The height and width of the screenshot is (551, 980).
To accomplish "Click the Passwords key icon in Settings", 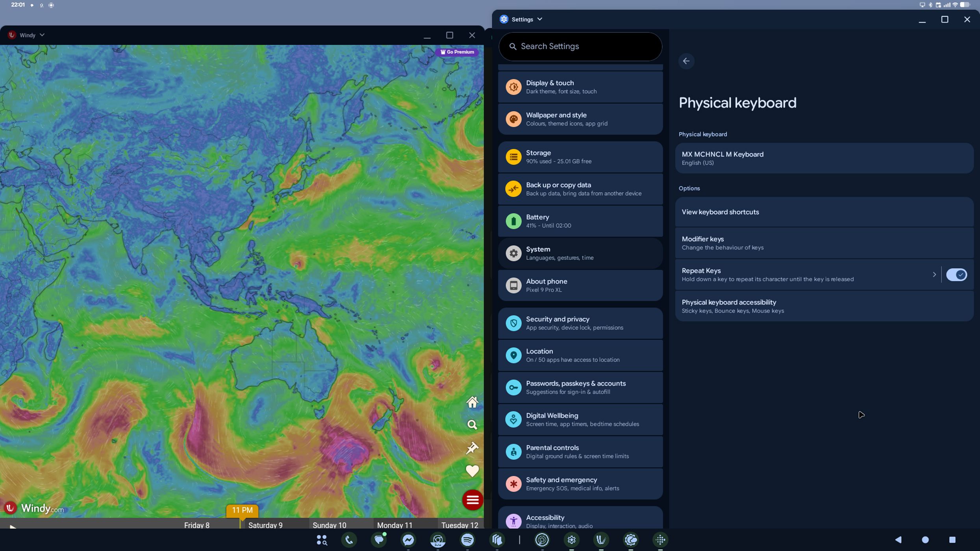I will 513,387.
